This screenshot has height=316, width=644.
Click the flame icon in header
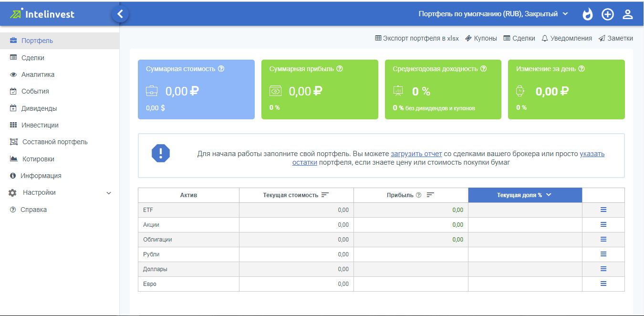click(588, 14)
